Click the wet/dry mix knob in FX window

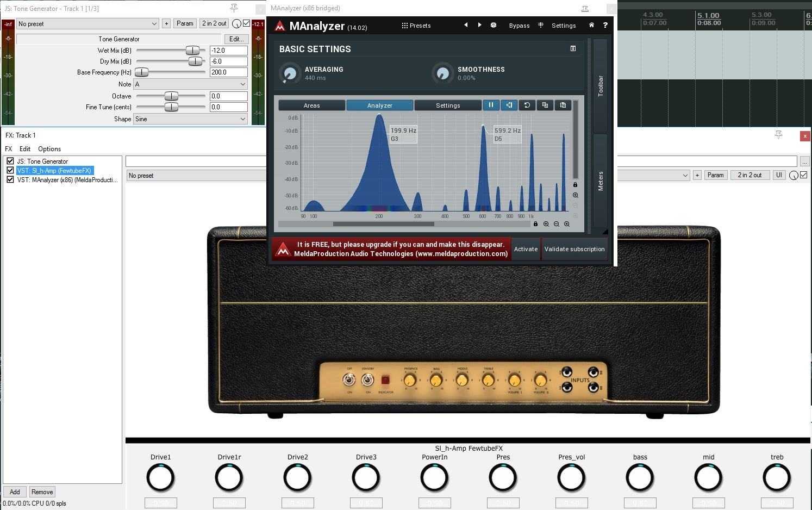pos(794,175)
